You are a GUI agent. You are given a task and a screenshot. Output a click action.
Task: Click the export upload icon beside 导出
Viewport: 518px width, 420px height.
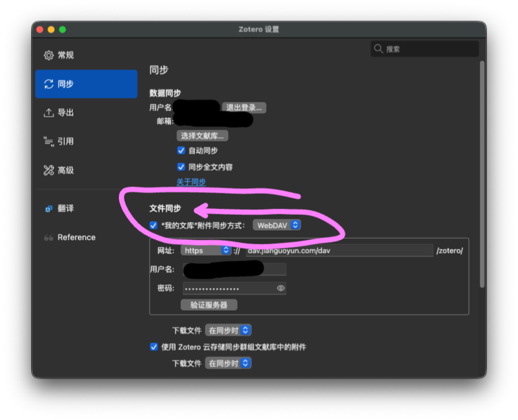click(48, 113)
